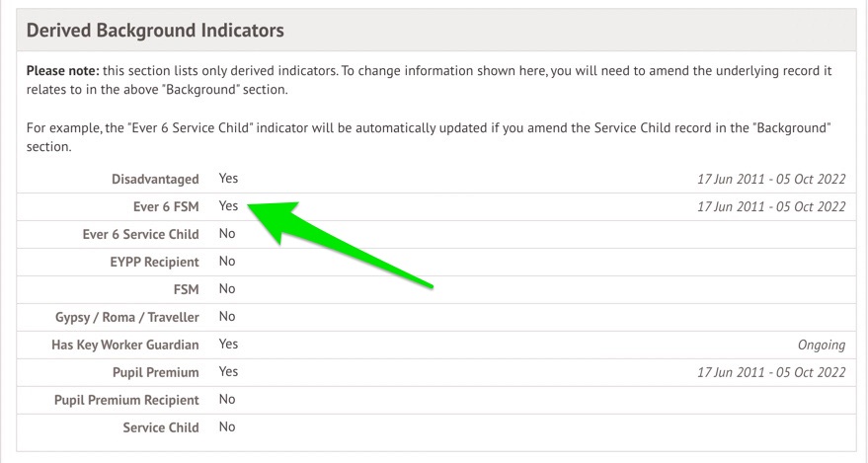Click the Gypsy / Roma / Traveller label
The width and height of the screenshot is (868, 463).
pos(126,318)
